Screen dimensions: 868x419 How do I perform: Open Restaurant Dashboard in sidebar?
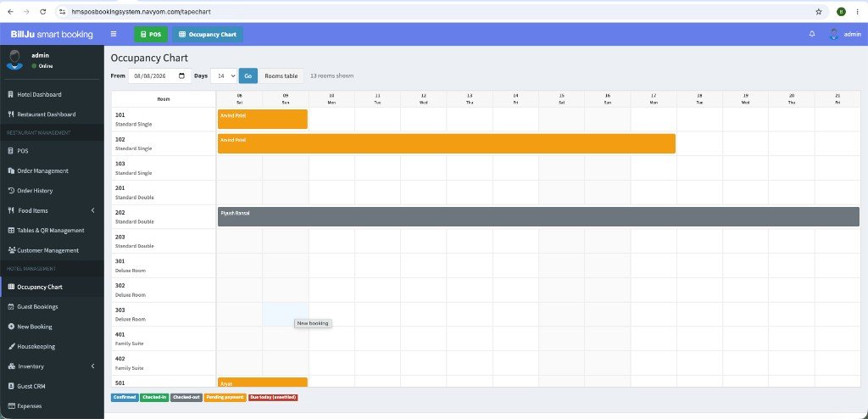pos(52,115)
